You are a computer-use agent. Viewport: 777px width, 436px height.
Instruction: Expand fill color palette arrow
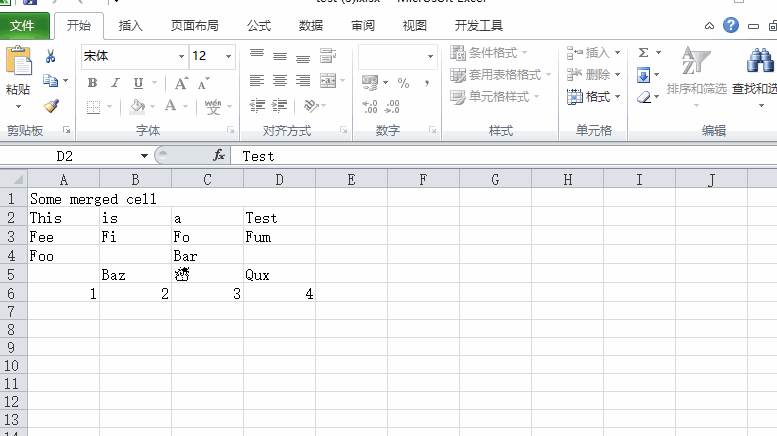tap(152, 106)
